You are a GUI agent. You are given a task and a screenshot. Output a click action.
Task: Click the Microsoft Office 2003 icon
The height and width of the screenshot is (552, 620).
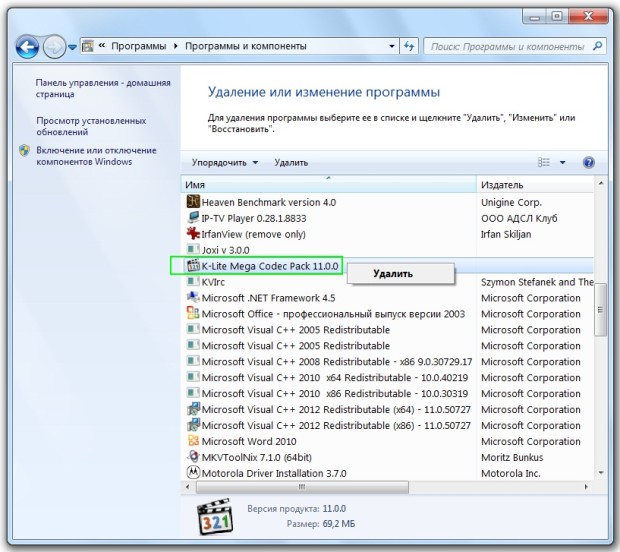point(193,313)
